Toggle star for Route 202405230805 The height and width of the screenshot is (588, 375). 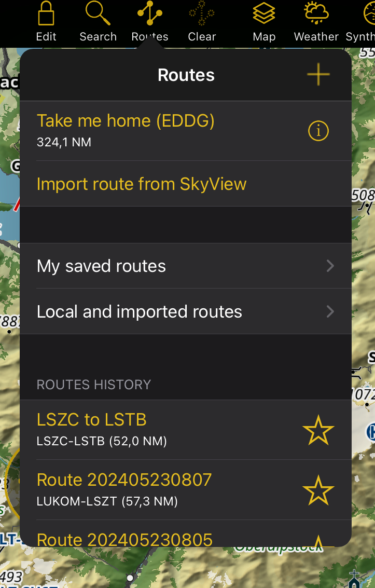318,541
